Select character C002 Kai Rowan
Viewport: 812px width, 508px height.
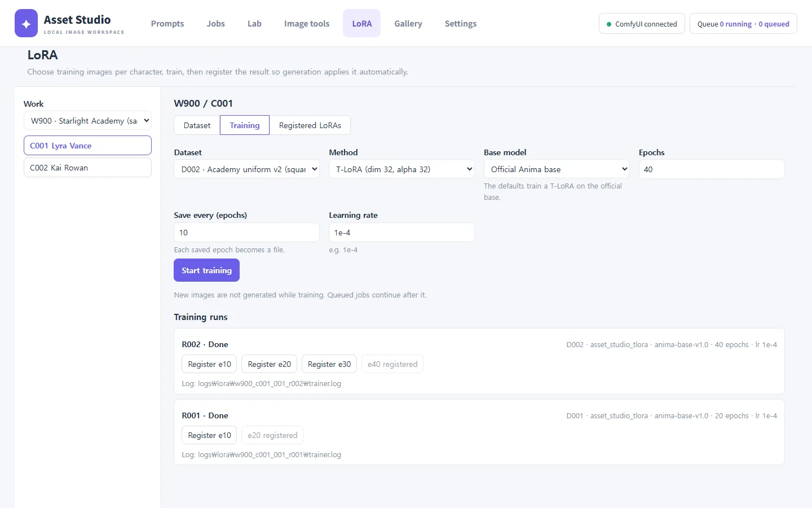click(x=87, y=168)
